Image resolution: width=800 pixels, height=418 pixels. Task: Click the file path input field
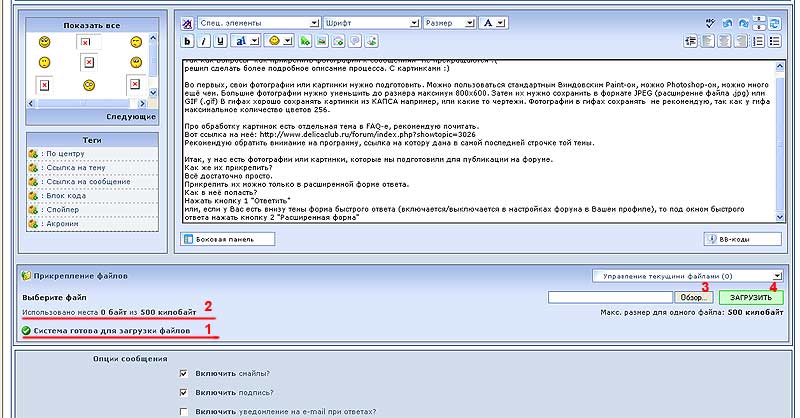(611, 297)
